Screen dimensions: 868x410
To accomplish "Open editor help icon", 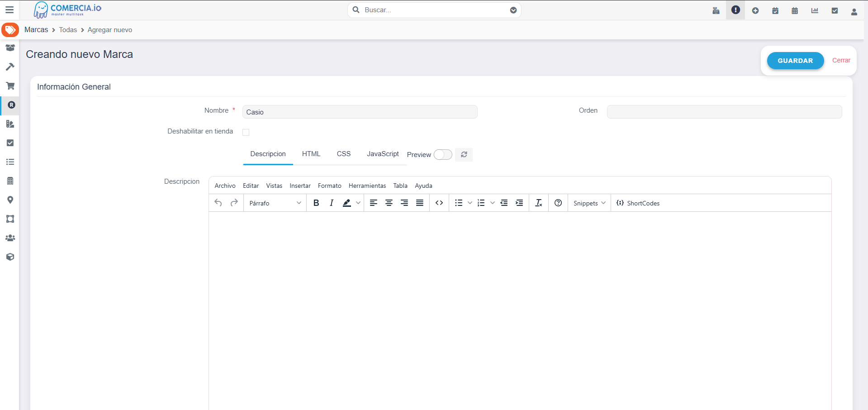I will [x=558, y=203].
